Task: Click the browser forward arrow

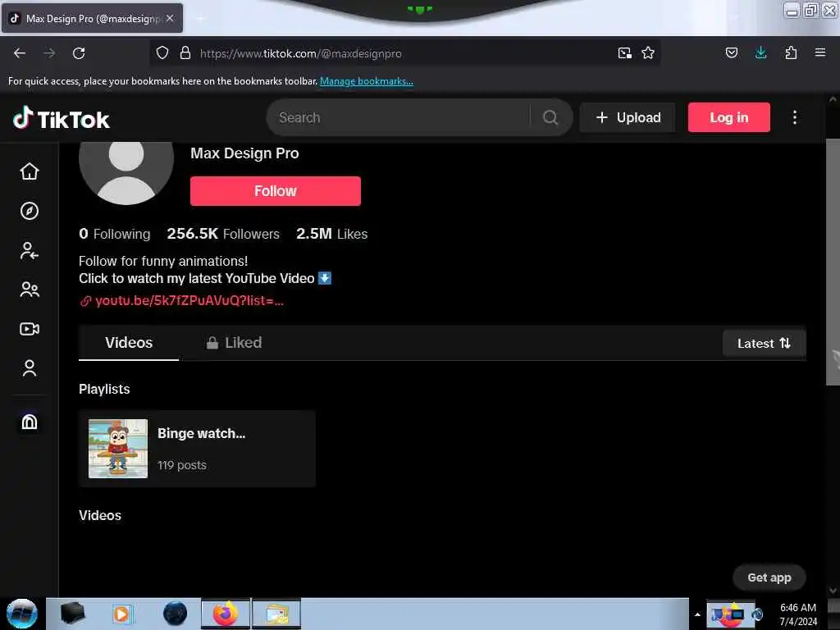Action: (49, 53)
